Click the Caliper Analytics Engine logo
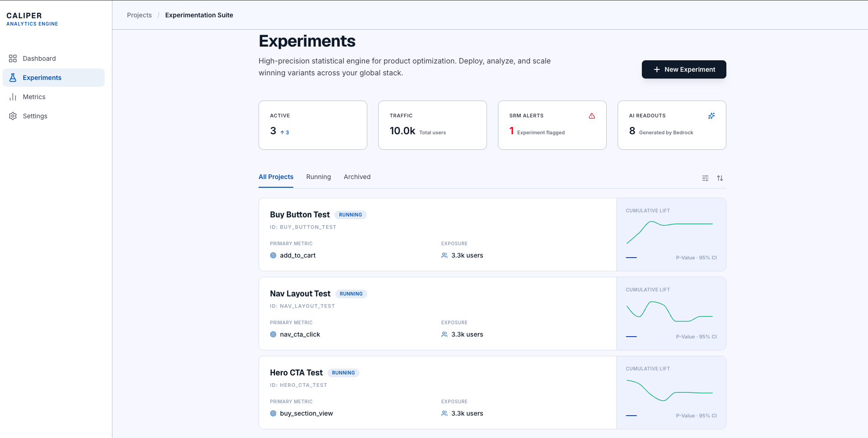Viewport: 868px width, 438px height. pyautogui.click(x=32, y=19)
